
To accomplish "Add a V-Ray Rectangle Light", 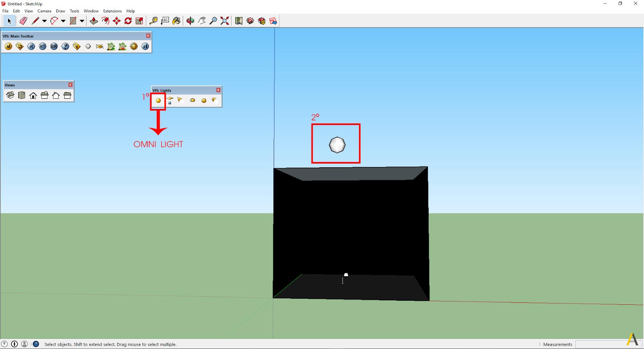I will pyautogui.click(x=170, y=101).
